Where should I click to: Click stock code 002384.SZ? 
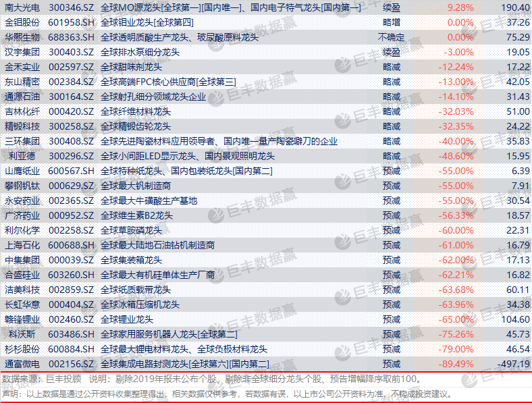click(72, 82)
